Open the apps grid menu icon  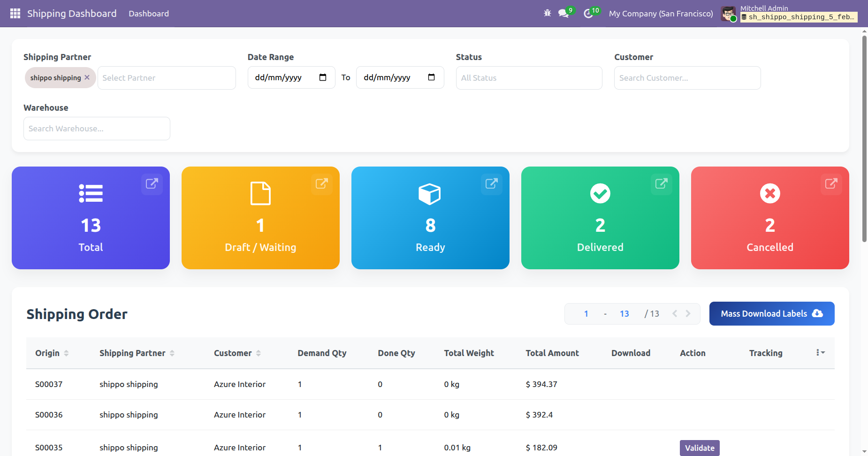pos(15,14)
